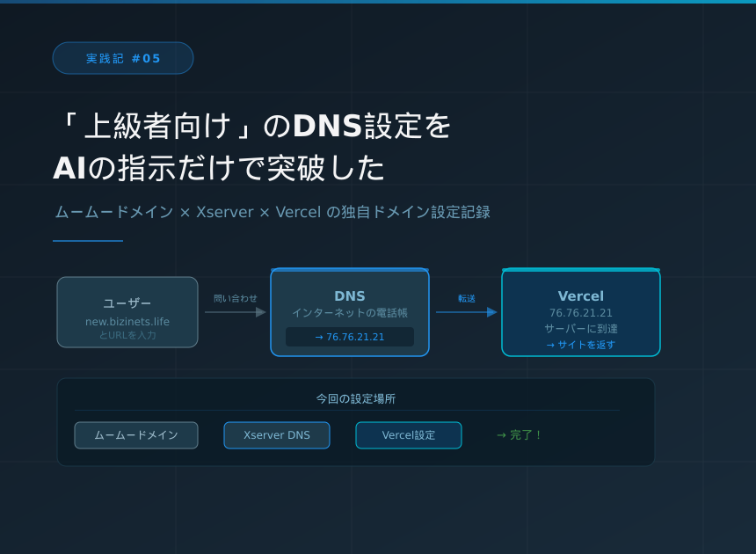Click the green → 完了！ label

point(520,435)
